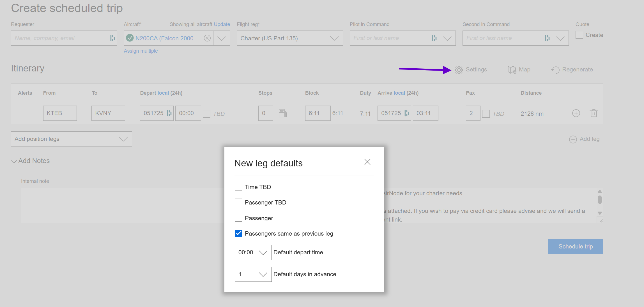Click the 00:00 depart time field
This screenshot has width=644, height=307.
point(188,113)
